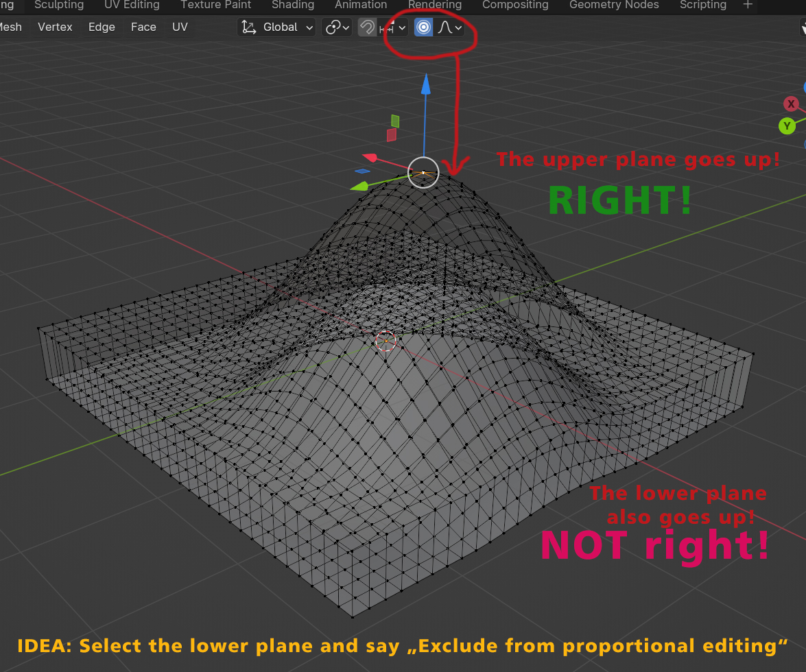
Task: Open the Texture Paint workspace tab
Action: (216, 5)
